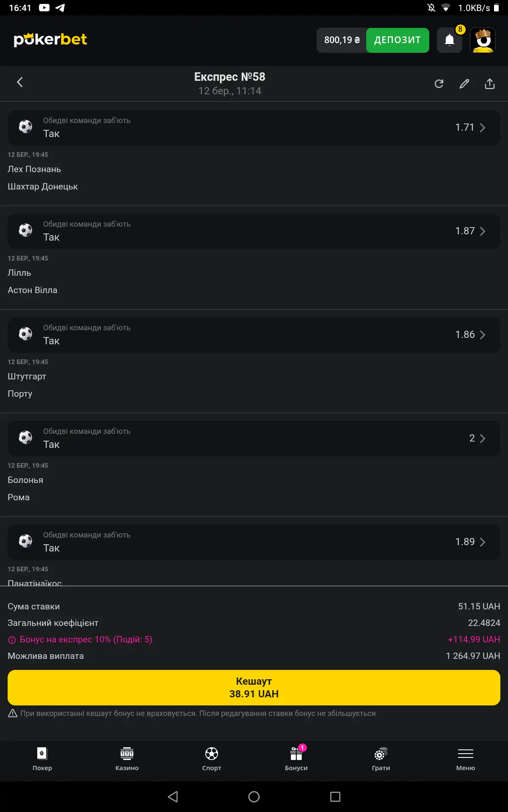This screenshot has width=508, height=812.
Task: Edit the bet with pencil icon
Action: (464, 84)
